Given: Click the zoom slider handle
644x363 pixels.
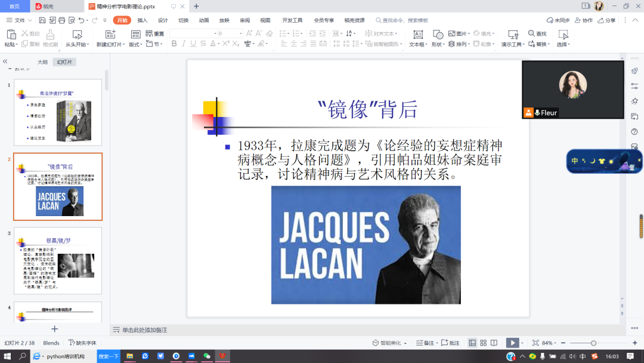Looking at the screenshot, I should [x=593, y=343].
